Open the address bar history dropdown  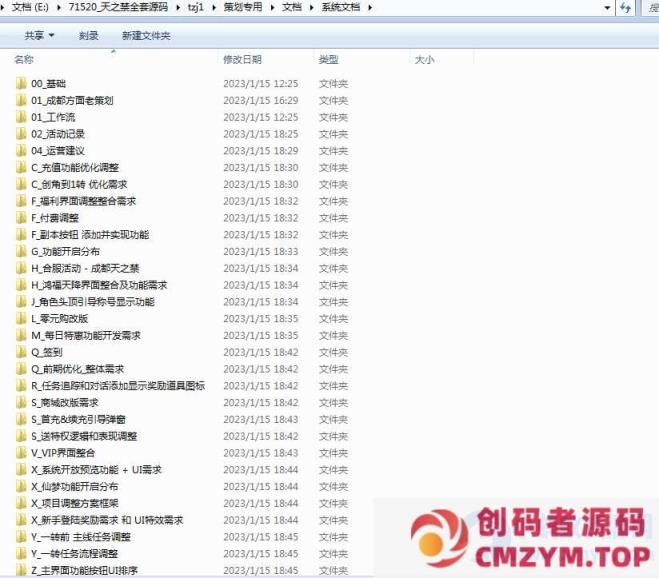click(x=607, y=8)
